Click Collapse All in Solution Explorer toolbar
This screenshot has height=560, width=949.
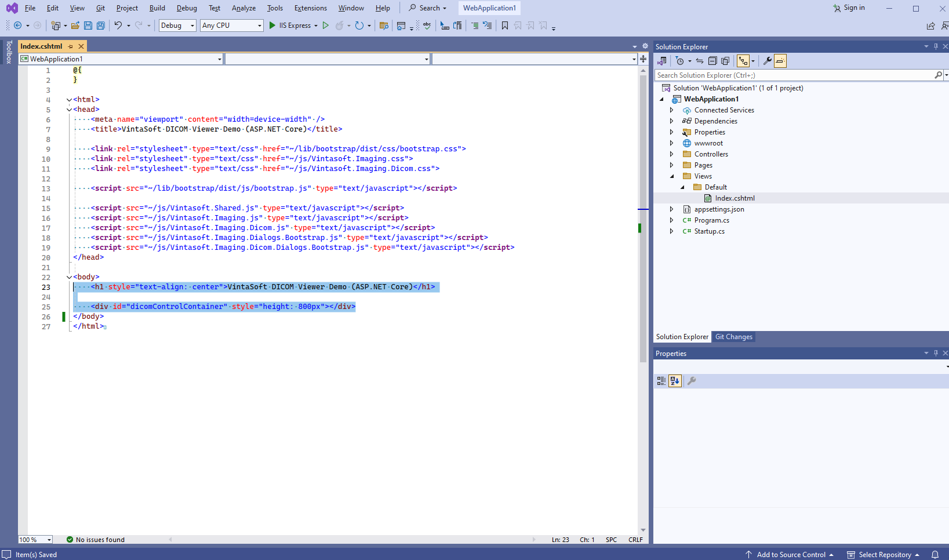(x=712, y=61)
